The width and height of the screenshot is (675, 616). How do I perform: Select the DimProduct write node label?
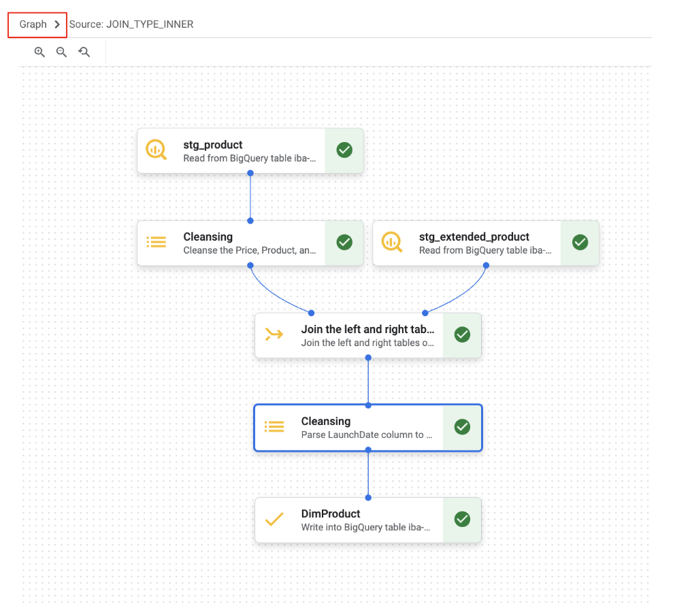tap(331, 514)
